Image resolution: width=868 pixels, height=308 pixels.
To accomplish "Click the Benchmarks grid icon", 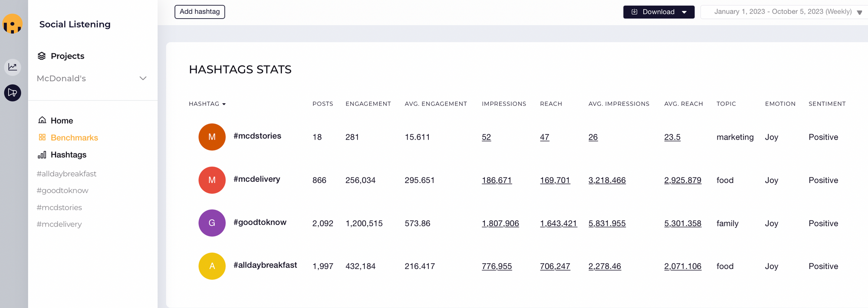I will [x=42, y=138].
